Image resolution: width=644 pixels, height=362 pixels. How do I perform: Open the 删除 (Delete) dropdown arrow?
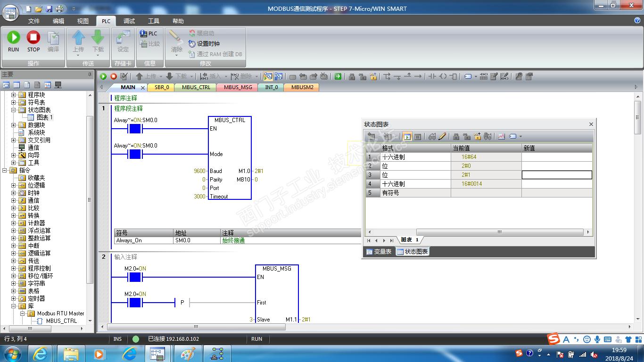point(257,76)
